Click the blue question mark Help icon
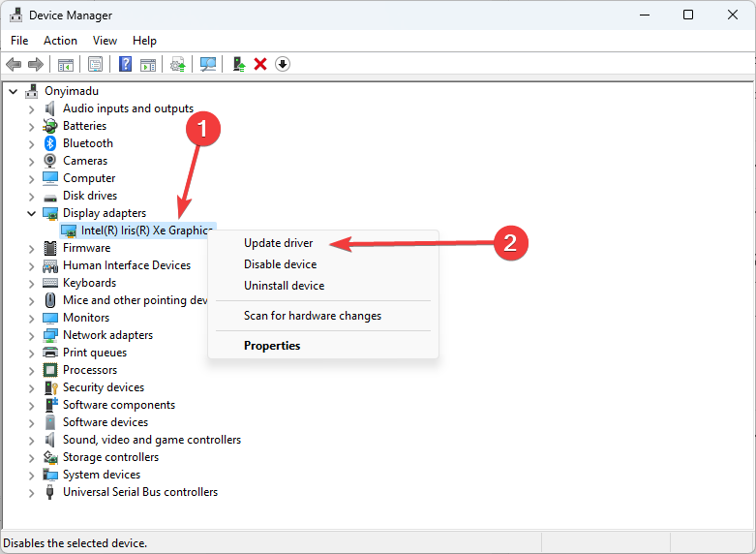Screen dimensions: 756x554 tap(126, 64)
